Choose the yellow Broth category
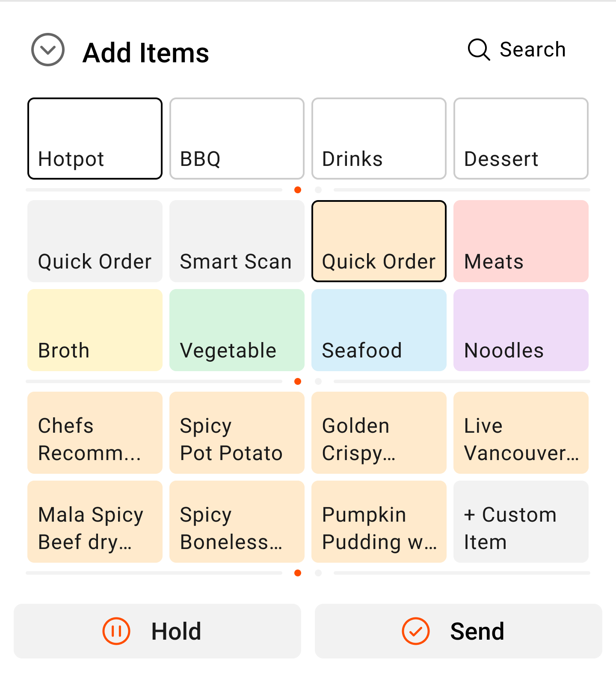Image resolution: width=616 pixels, height=679 pixels. [x=95, y=330]
